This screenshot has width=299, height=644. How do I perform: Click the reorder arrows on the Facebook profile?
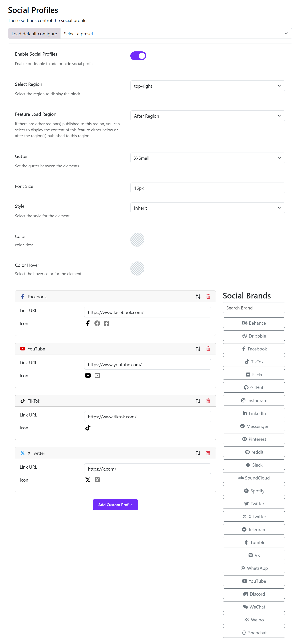coord(198,297)
